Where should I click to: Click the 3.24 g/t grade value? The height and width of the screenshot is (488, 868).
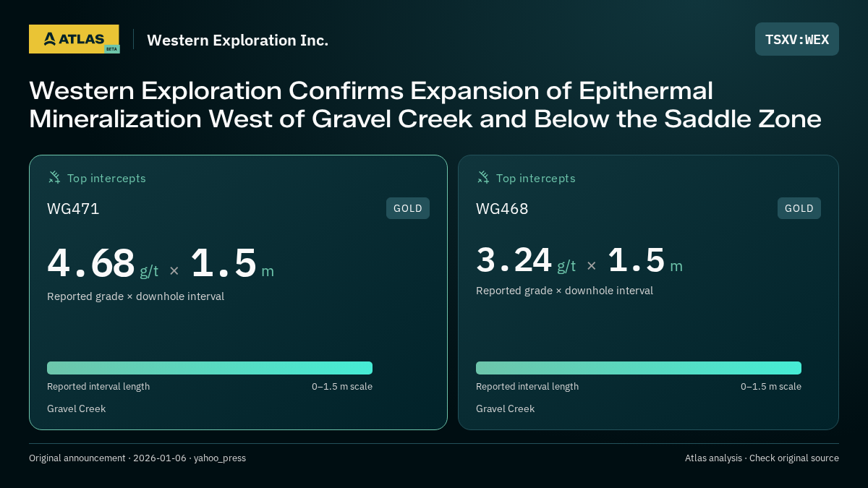tap(526, 260)
